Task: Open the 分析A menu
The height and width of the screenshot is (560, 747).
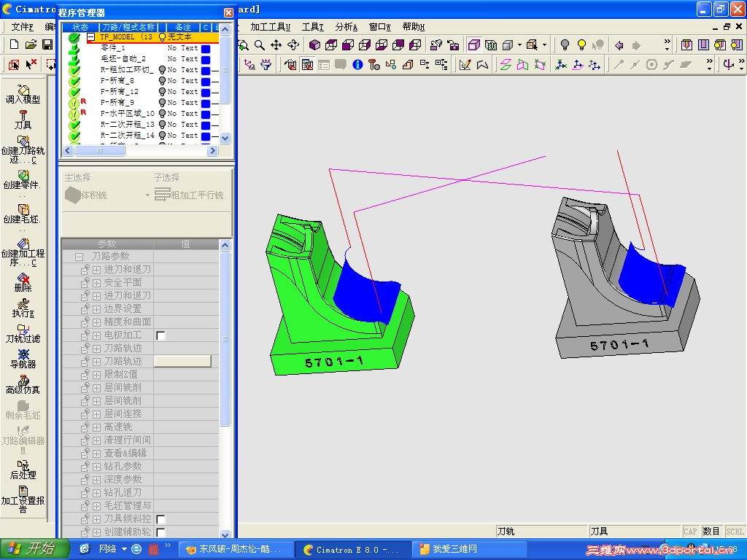Action: (x=346, y=27)
